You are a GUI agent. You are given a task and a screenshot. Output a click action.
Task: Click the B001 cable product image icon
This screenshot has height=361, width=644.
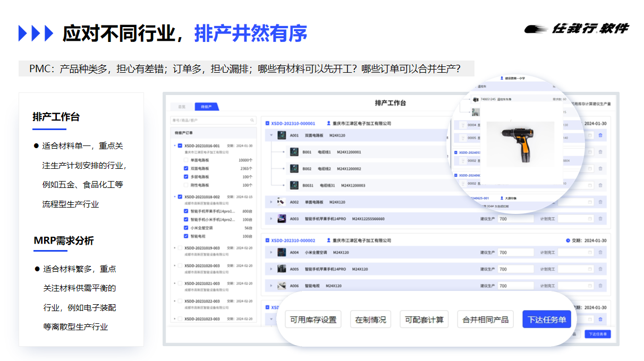click(x=294, y=152)
